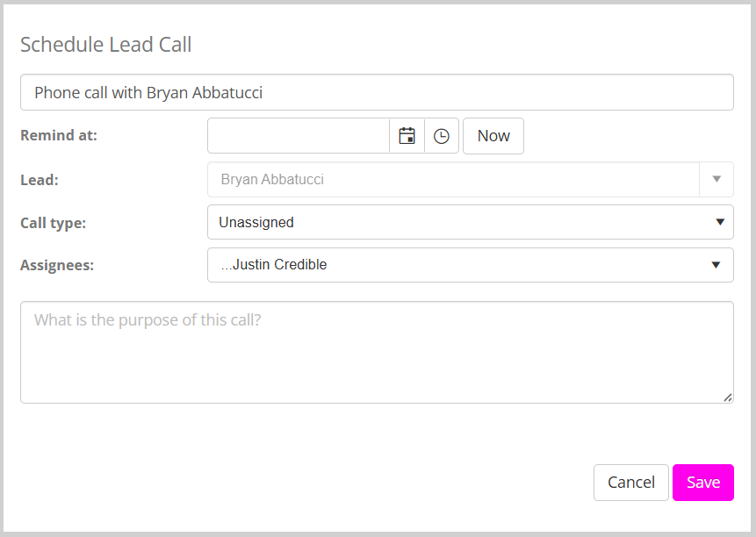Click the call title text field
This screenshot has height=537, width=756.
pyautogui.click(x=377, y=92)
